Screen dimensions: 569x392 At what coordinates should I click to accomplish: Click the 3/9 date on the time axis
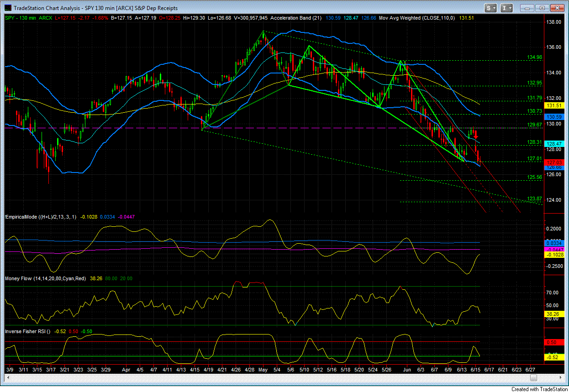[x=10, y=369]
